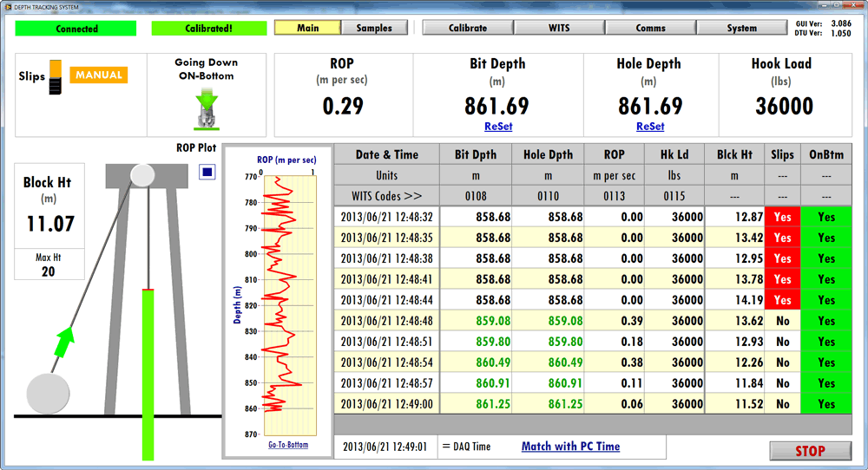Select the row timestamped 12:48:32
Image resolution: width=868 pixels, height=470 pixels.
(593, 217)
